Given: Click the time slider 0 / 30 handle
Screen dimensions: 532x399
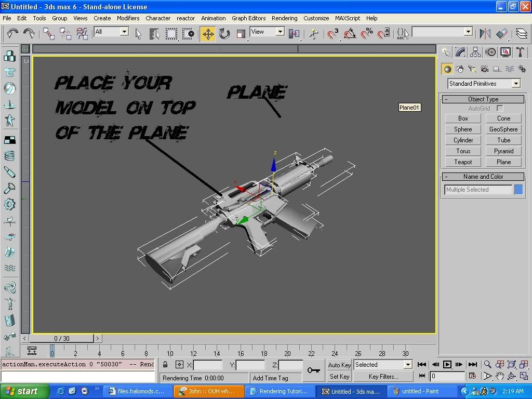Looking at the screenshot, I should (62, 338).
